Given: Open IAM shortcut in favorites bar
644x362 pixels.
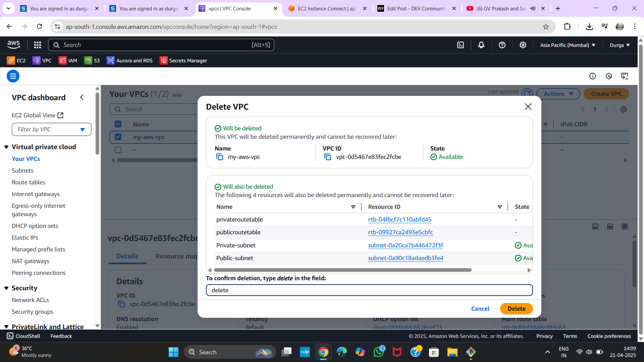Looking at the screenshot, I should click(x=68, y=61).
